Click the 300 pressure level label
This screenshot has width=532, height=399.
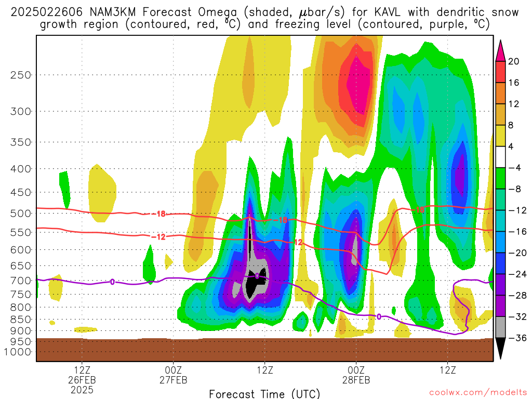coord(21,111)
